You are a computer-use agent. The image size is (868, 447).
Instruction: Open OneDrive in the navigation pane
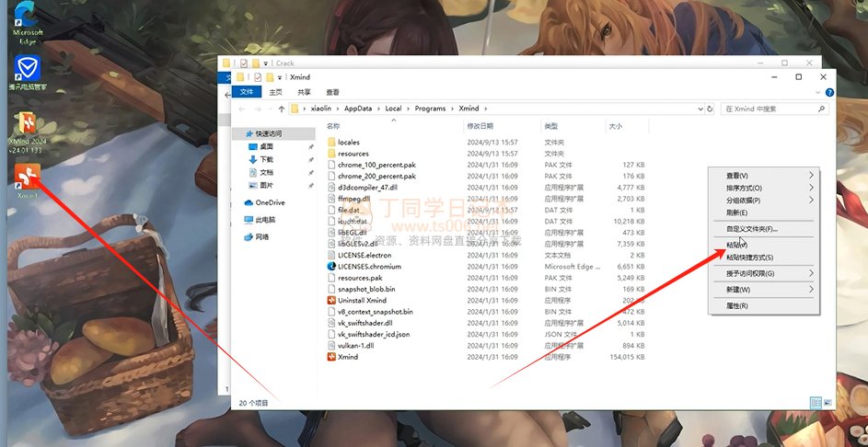(x=264, y=203)
